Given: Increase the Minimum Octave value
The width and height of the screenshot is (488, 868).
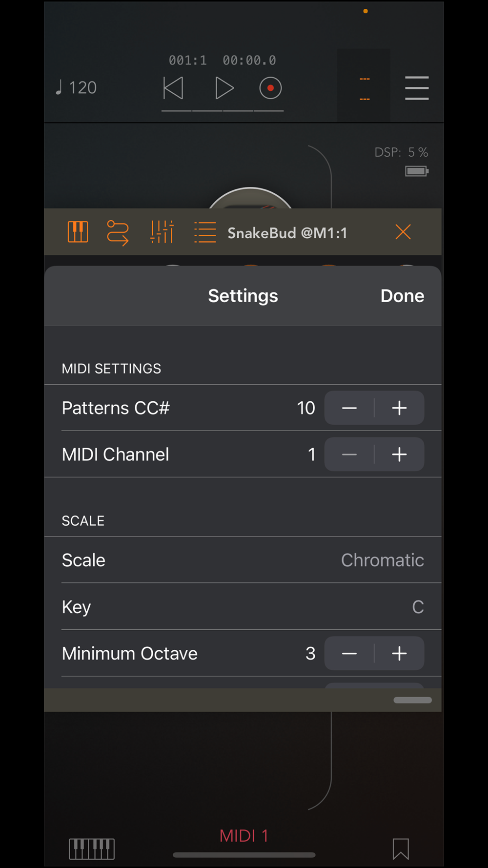Looking at the screenshot, I should click(x=399, y=654).
